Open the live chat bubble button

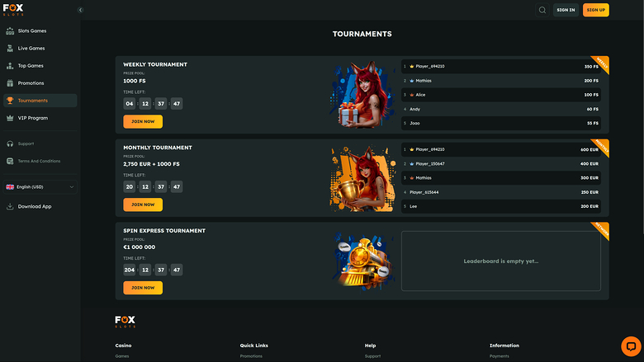[x=631, y=346]
